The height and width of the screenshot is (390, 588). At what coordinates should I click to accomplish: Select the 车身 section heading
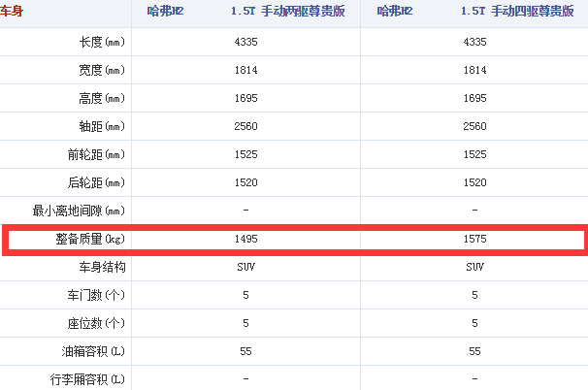click(12, 11)
